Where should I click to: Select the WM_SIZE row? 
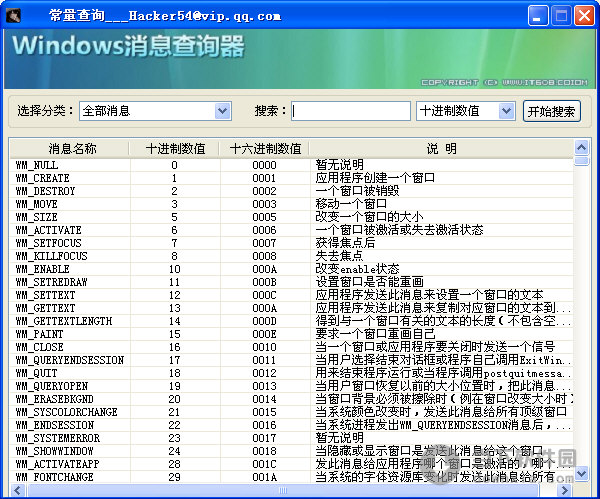(292, 217)
